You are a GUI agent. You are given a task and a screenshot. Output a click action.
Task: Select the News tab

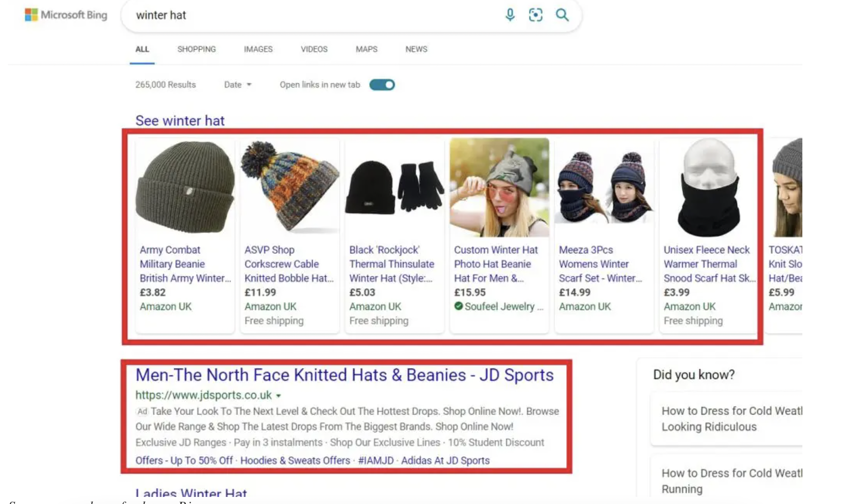416,49
